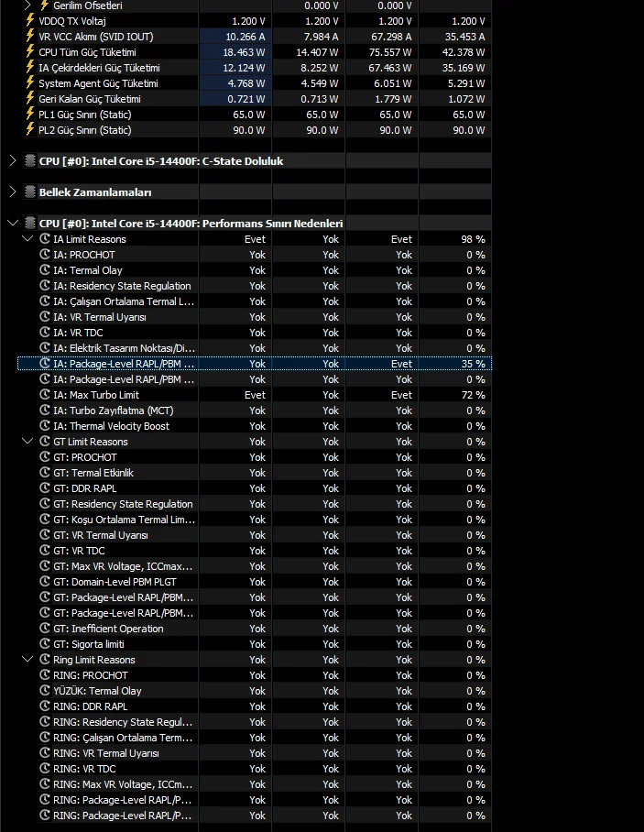Click the PL1 Güç Sınırı lightning icon

pyautogui.click(x=30, y=115)
